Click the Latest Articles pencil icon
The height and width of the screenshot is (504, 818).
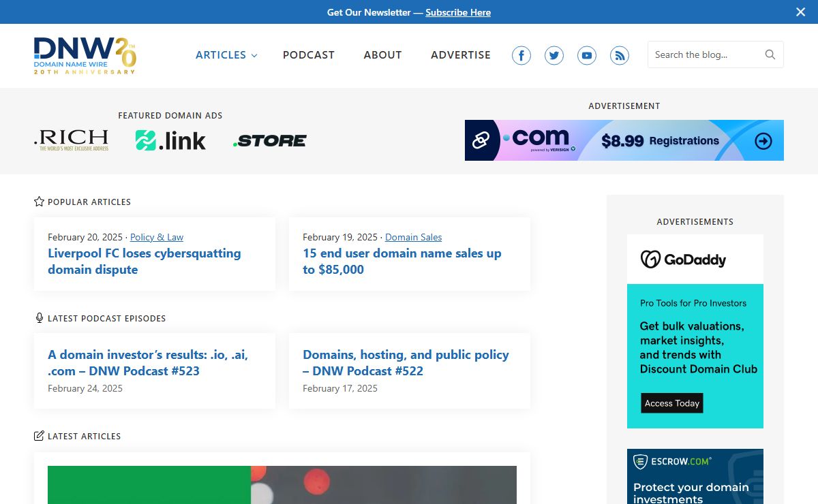[39, 436]
